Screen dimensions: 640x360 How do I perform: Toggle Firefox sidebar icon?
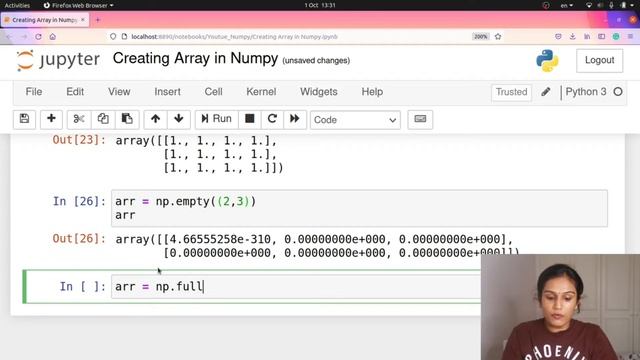point(601,37)
